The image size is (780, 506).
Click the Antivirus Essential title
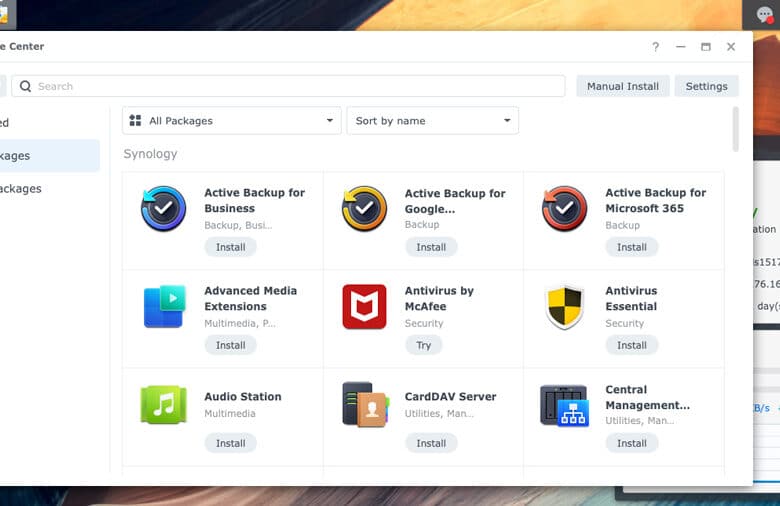(631, 299)
